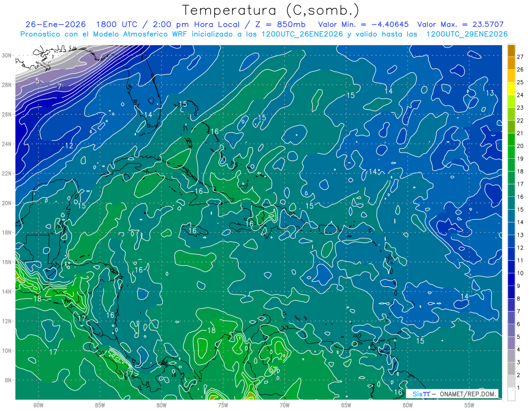
Task: Click the contour label '7' near the northwest corner
Action: (x=59, y=86)
